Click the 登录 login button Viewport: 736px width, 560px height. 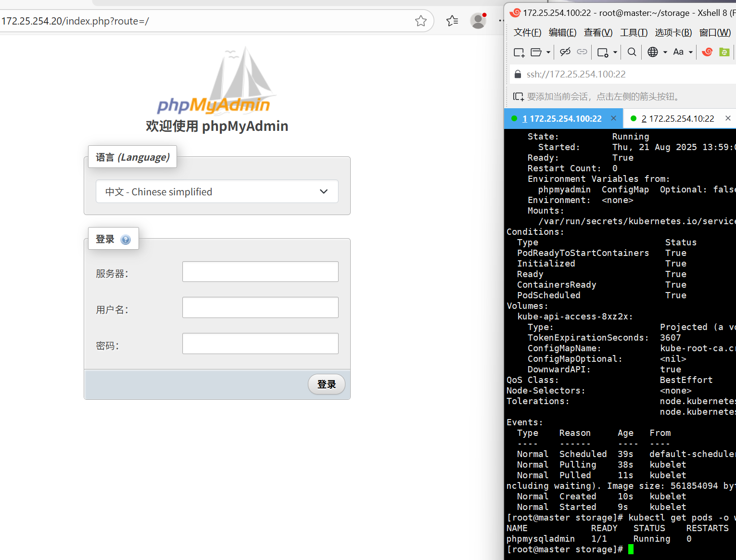click(x=327, y=384)
